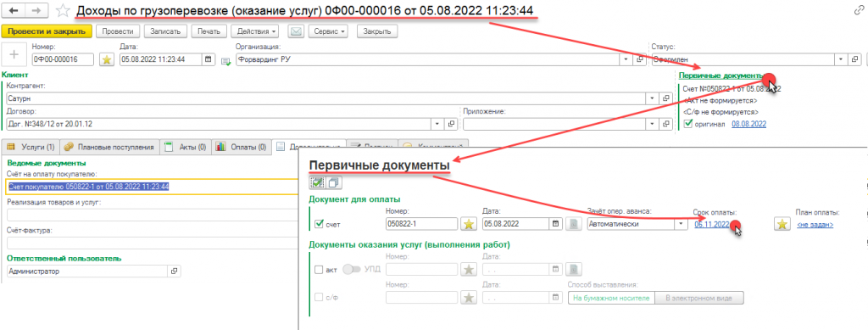Screen dimensions: 868x330
Task: Expand the Договор dropdown list
Action: pos(437,124)
